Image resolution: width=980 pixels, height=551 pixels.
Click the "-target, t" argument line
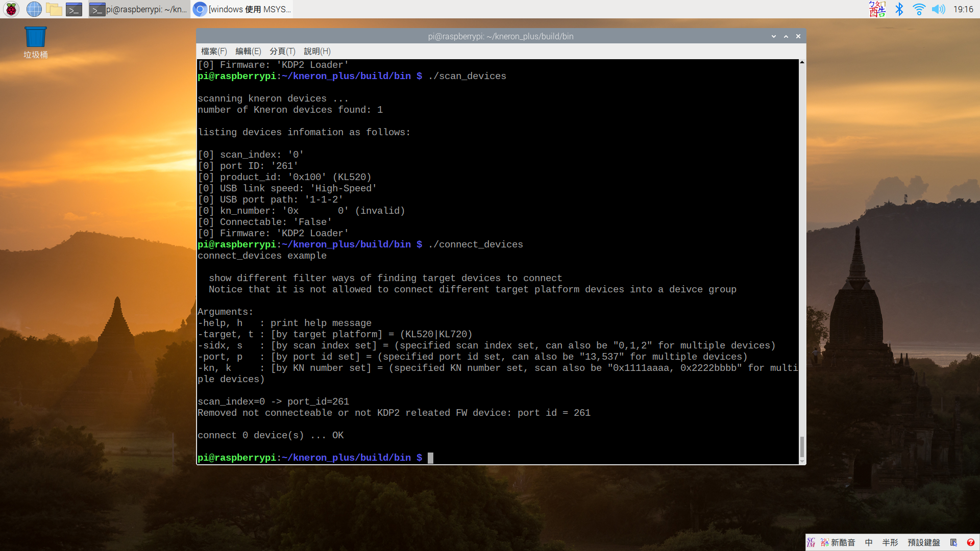point(335,334)
